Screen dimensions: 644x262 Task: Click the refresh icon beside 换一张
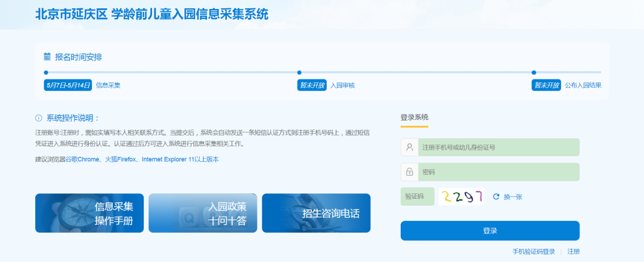(496, 197)
